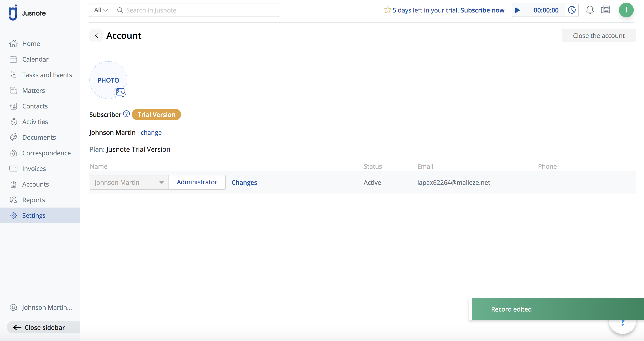
Task: Click the Accounts calculator icon
Action: point(13,184)
